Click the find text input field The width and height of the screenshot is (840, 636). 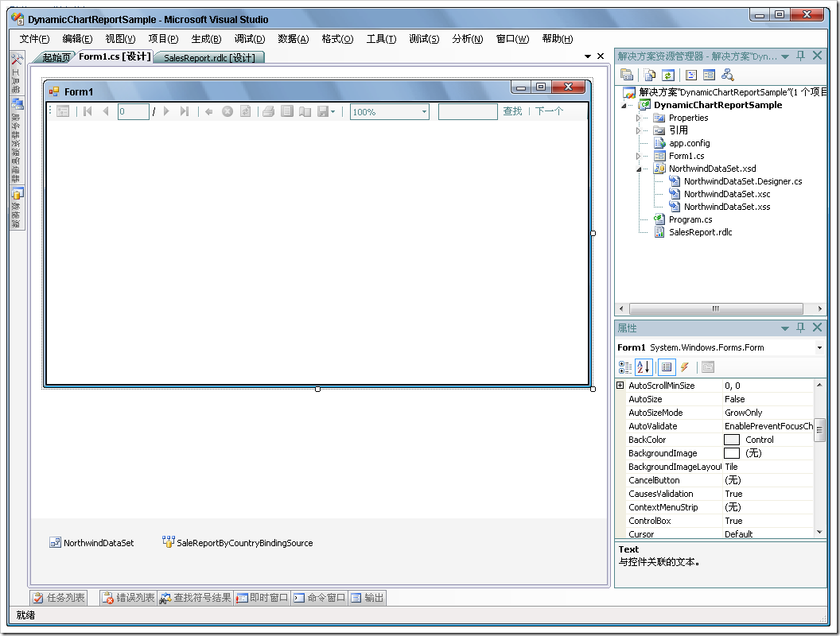468,112
